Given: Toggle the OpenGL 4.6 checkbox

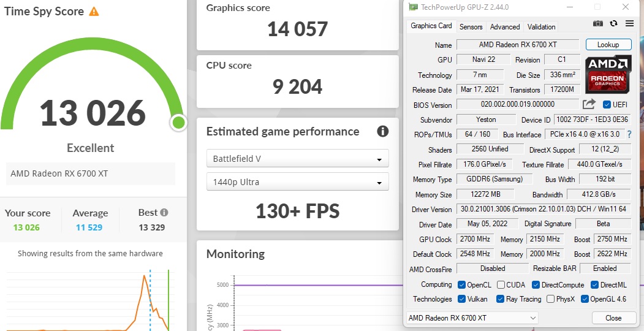Looking at the screenshot, I should point(585,299).
